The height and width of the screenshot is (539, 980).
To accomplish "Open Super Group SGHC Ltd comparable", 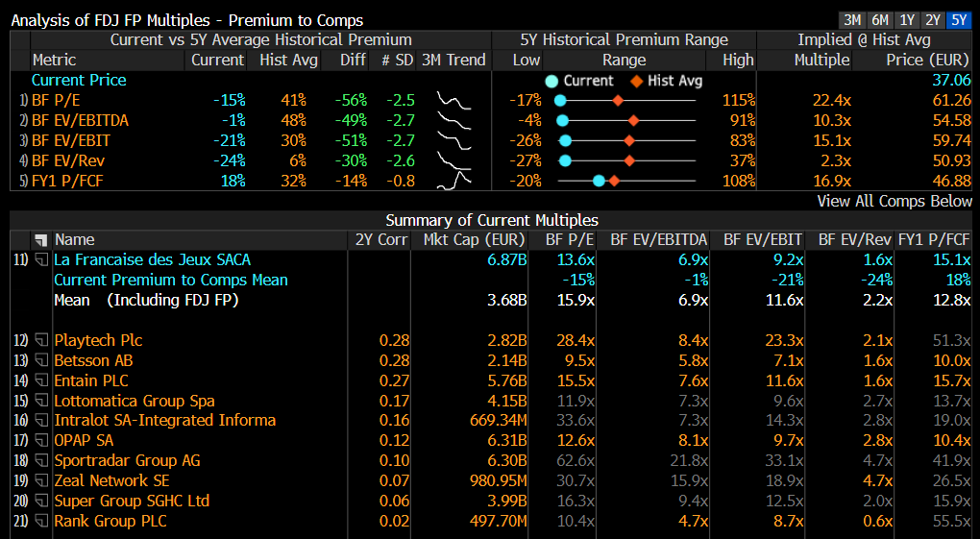I will (x=132, y=501).
